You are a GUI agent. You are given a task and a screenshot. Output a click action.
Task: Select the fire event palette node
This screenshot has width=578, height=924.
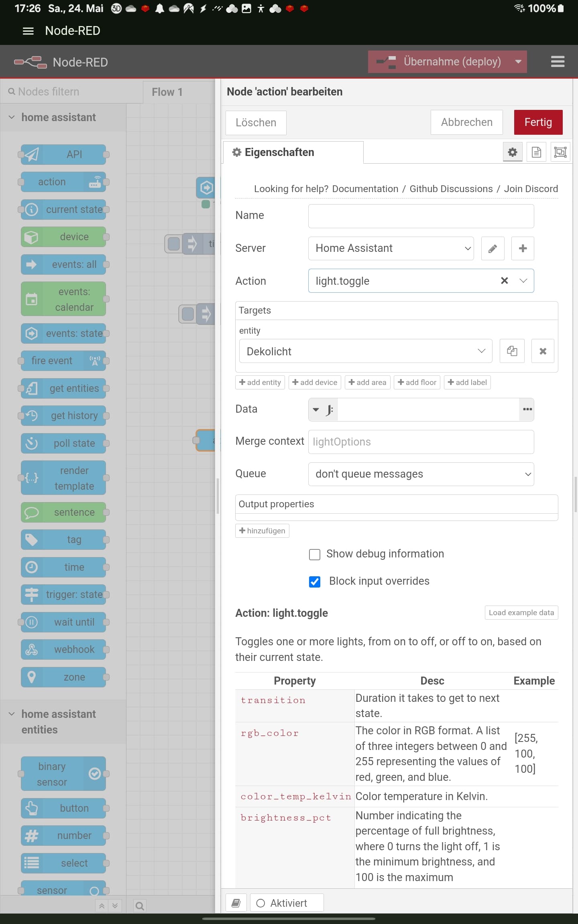point(63,361)
